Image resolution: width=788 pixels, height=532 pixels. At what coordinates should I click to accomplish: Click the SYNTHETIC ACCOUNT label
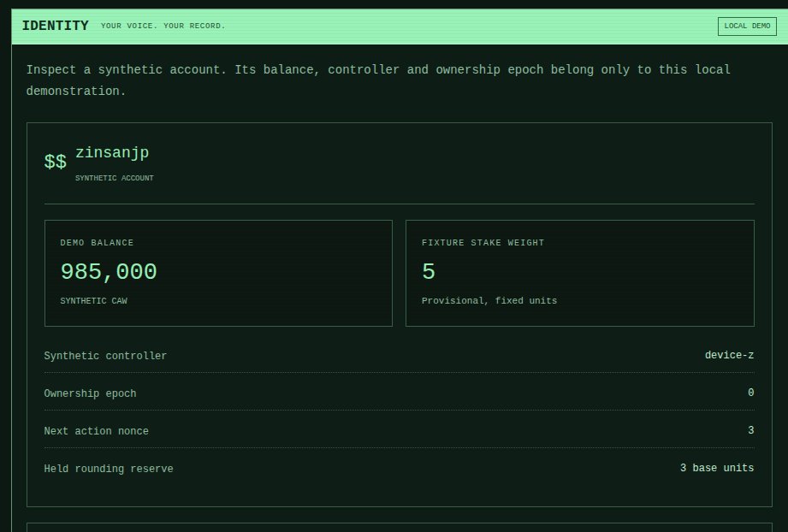tap(115, 178)
